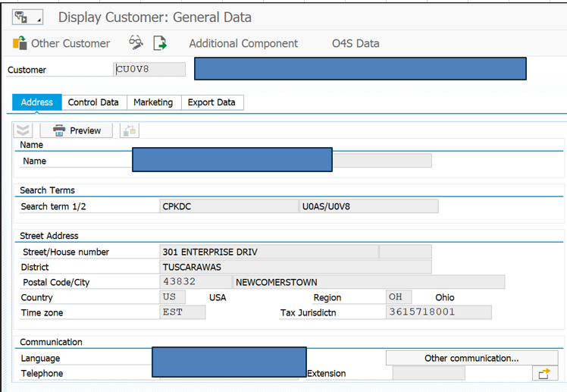567x392 pixels.
Task: Select the Street field 301 ENTERPRISE DRIV
Action: (268, 252)
